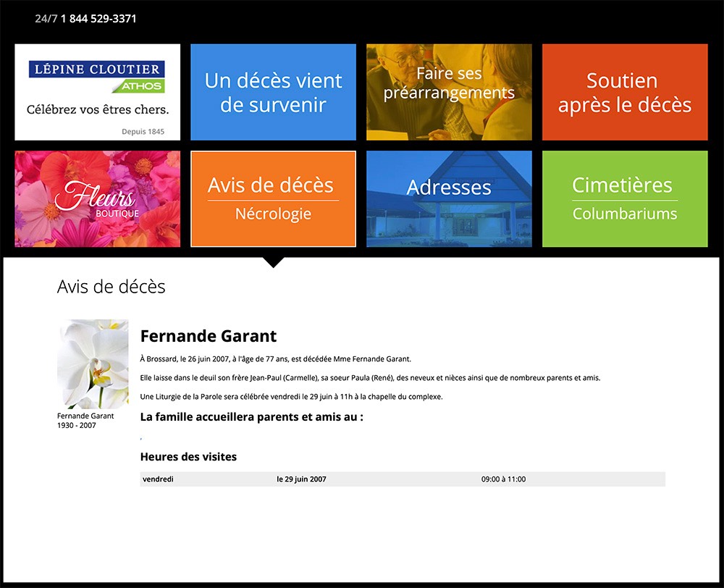Open the "Un décès vient de survenir" tile

tap(274, 92)
